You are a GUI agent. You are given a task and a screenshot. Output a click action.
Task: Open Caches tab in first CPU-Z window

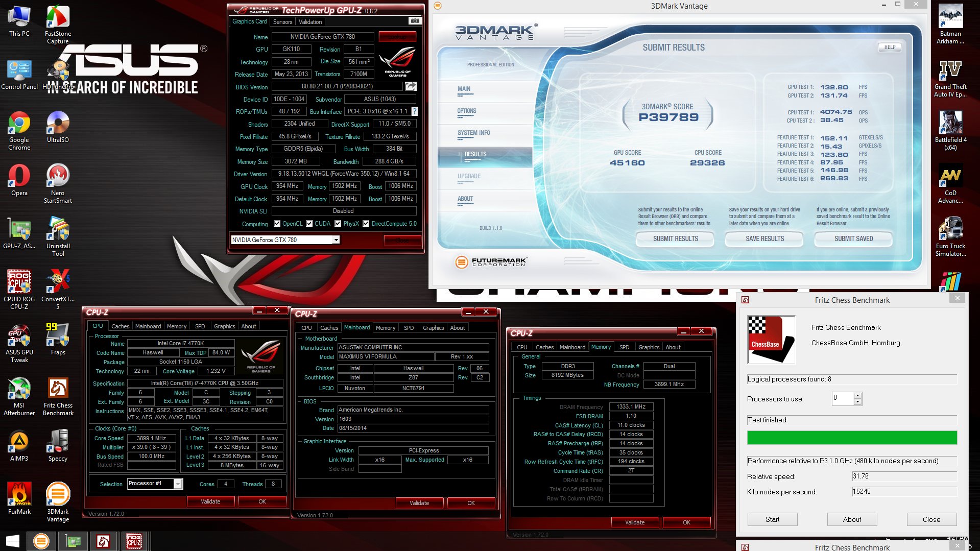120,326
